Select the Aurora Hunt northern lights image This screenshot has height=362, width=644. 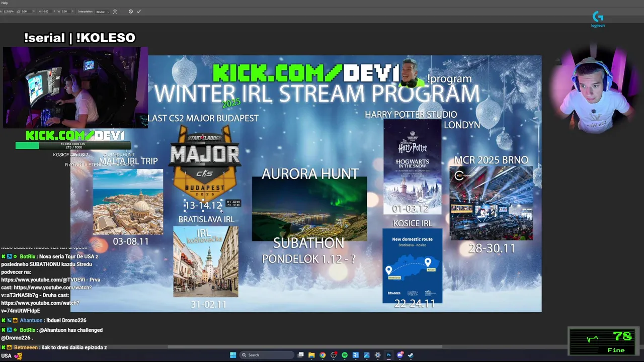pyautogui.click(x=309, y=209)
